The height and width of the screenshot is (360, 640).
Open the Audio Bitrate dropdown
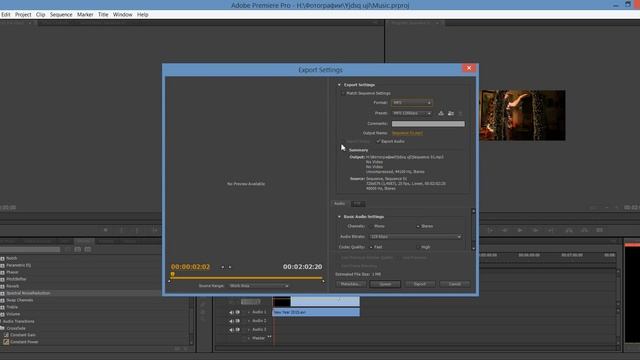(416, 237)
